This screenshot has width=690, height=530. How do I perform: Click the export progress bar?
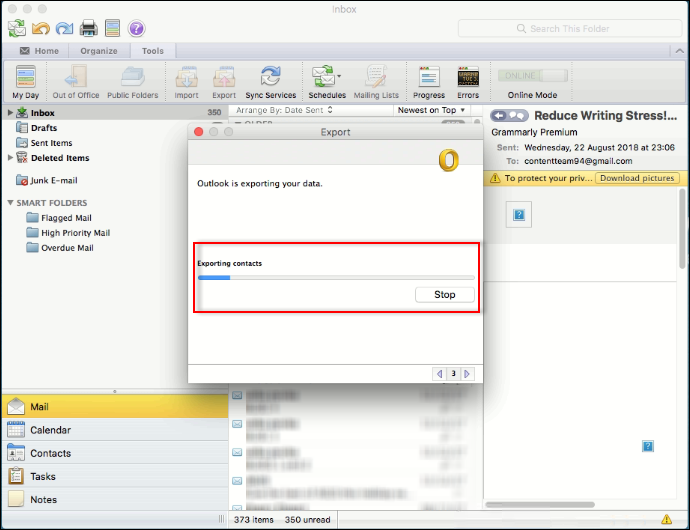(x=336, y=278)
